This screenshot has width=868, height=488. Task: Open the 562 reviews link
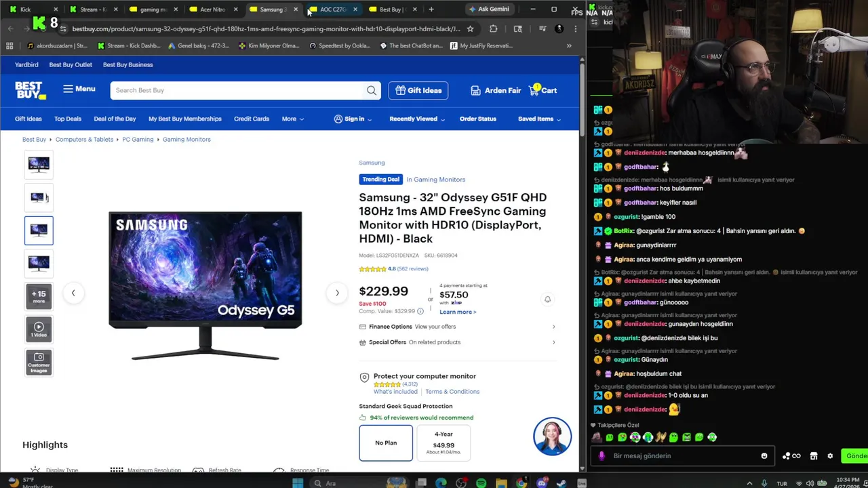click(412, 269)
